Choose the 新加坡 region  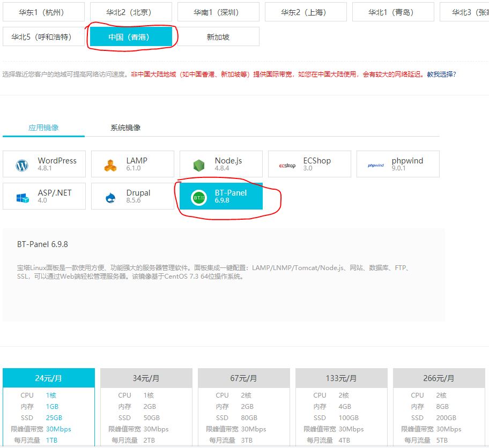click(218, 37)
